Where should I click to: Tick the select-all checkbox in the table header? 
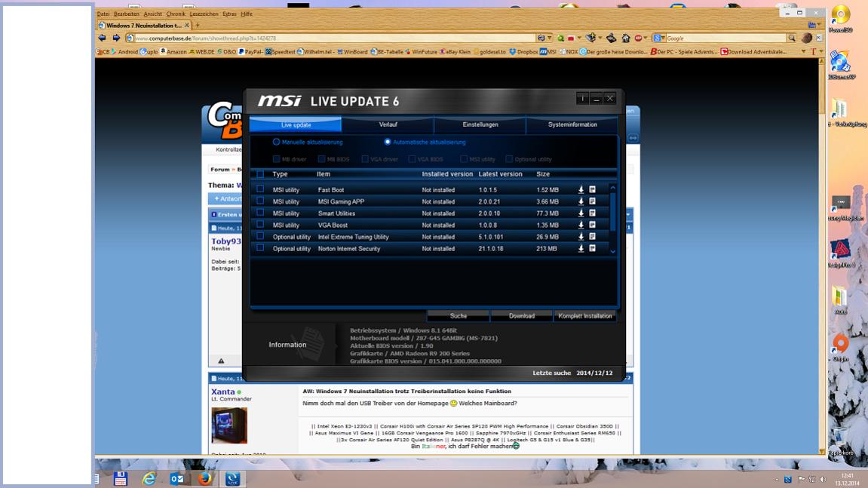[x=260, y=174]
